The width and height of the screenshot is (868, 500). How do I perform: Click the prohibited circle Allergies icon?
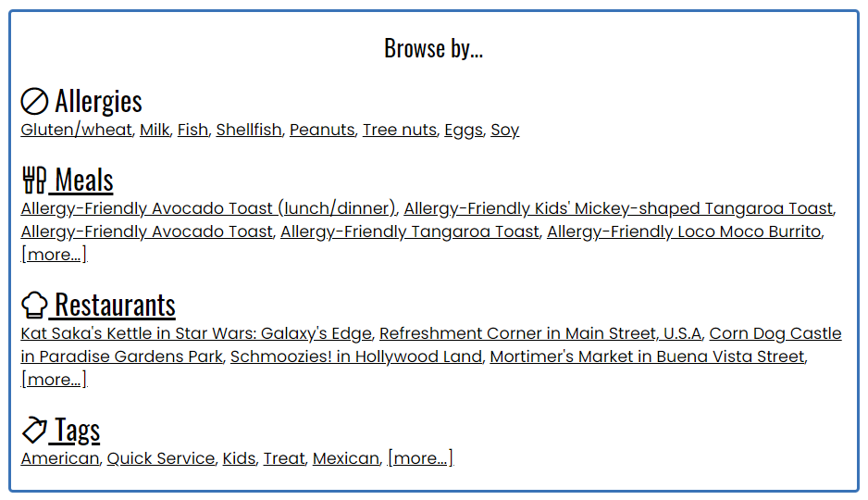(x=34, y=101)
